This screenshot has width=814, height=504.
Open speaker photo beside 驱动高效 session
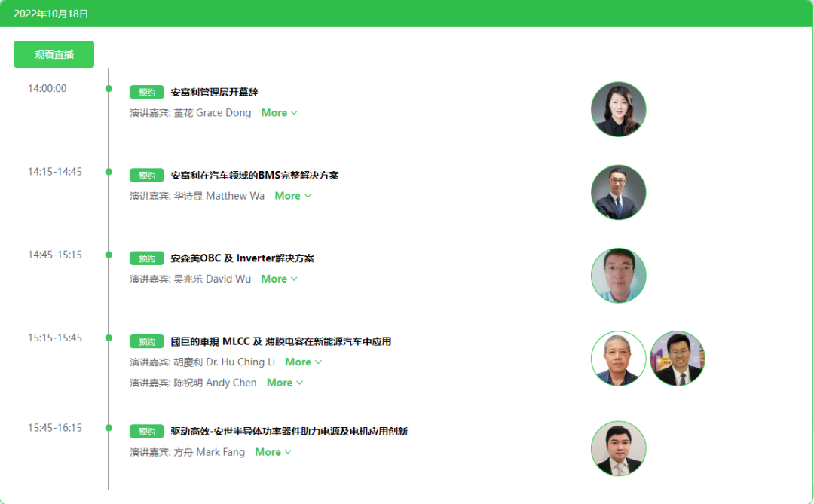click(618, 448)
